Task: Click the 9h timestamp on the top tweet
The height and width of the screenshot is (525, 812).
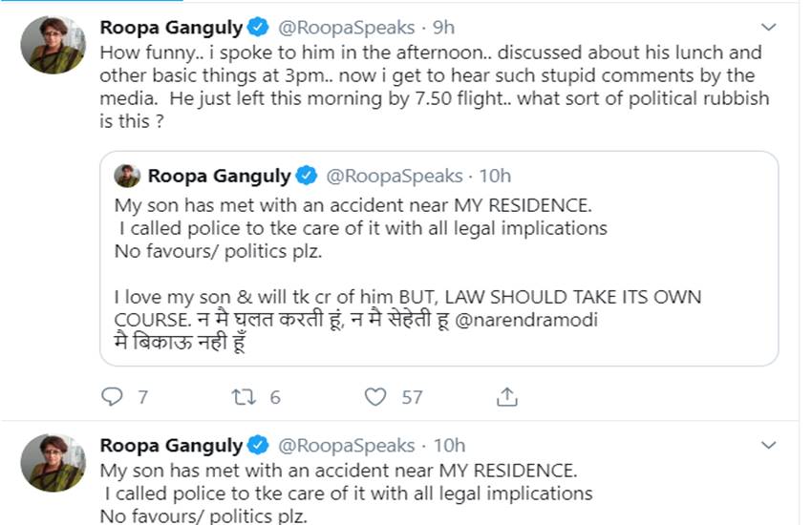Action: [x=444, y=28]
